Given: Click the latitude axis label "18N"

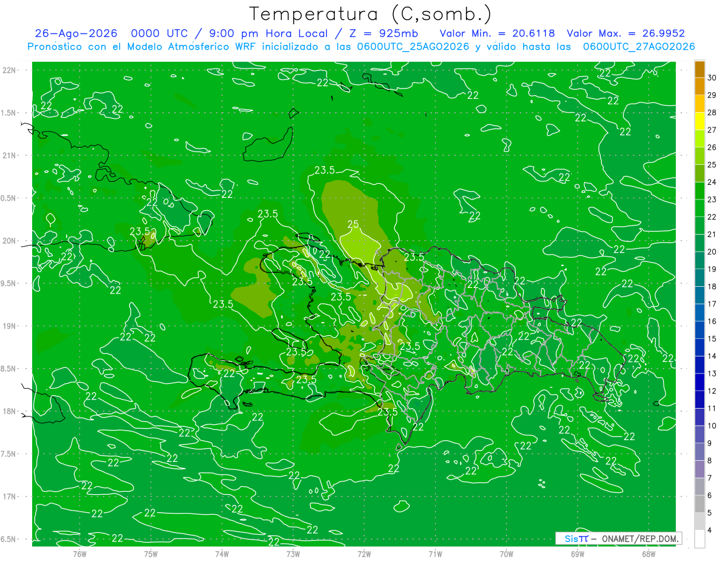Looking at the screenshot, I should pos(9,411).
